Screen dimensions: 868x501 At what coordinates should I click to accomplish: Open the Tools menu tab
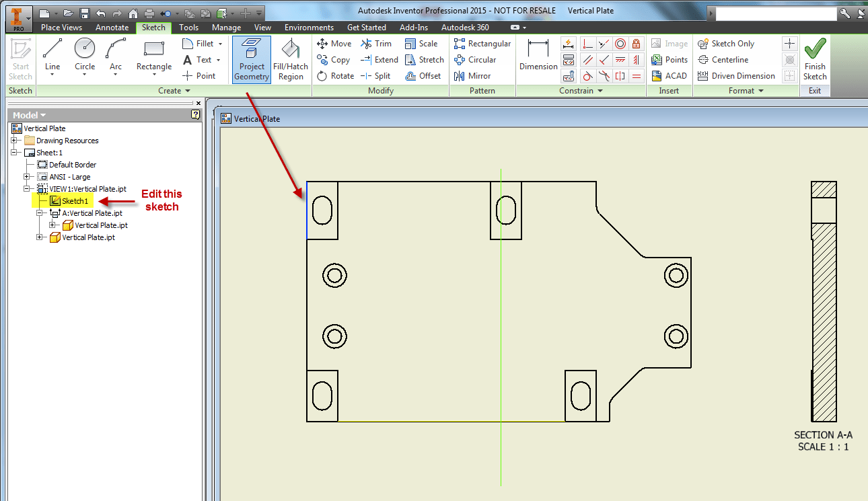[188, 28]
